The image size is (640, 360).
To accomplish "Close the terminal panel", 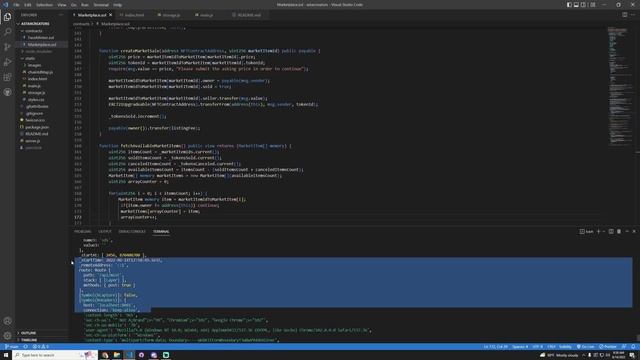I will (634, 231).
